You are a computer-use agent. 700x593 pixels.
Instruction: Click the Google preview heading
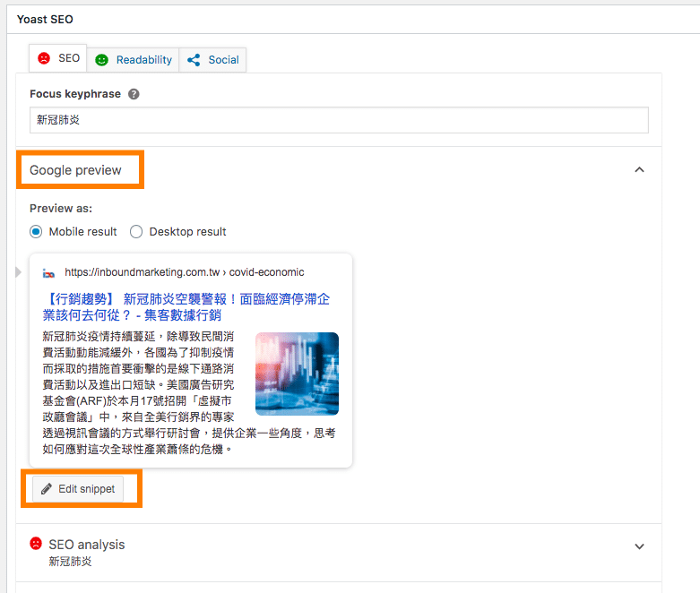click(75, 170)
